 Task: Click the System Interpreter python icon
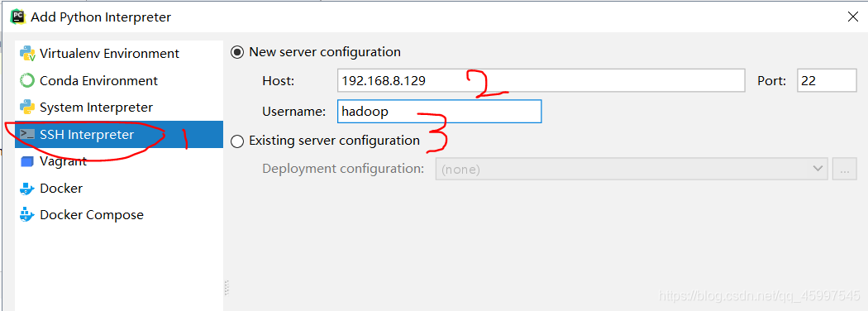coord(27,107)
